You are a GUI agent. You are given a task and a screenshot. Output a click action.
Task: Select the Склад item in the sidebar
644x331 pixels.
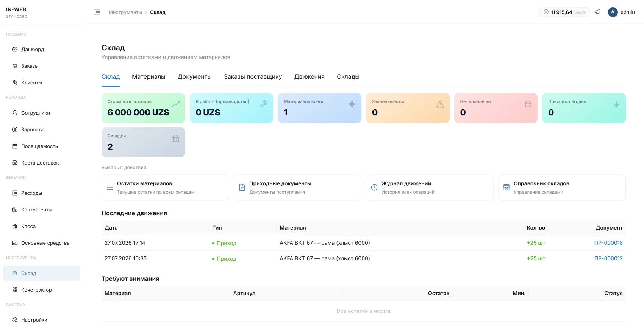pos(42,273)
